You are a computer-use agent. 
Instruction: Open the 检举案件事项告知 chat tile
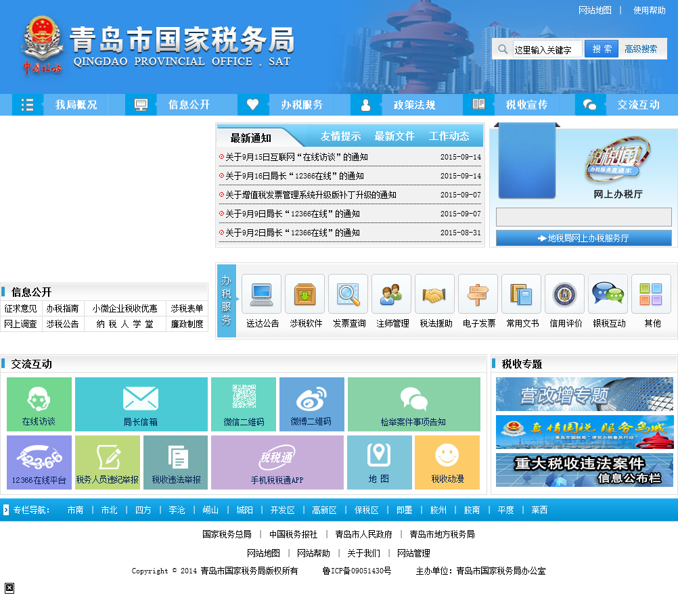[x=414, y=404]
